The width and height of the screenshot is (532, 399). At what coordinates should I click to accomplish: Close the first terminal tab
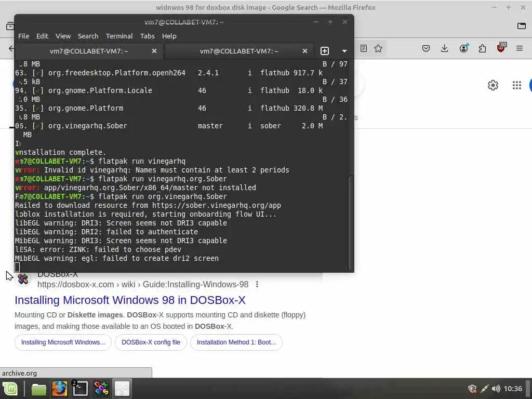(154, 51)
